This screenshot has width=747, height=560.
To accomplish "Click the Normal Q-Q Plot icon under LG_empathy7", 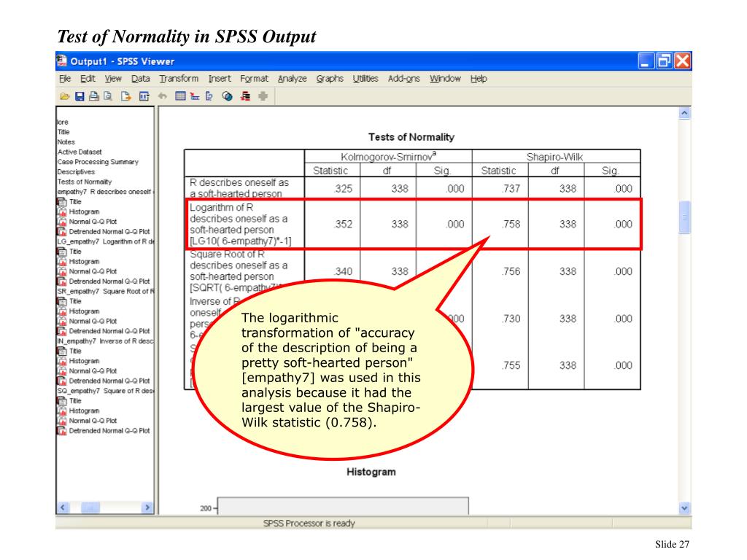I will pos(62,271).
